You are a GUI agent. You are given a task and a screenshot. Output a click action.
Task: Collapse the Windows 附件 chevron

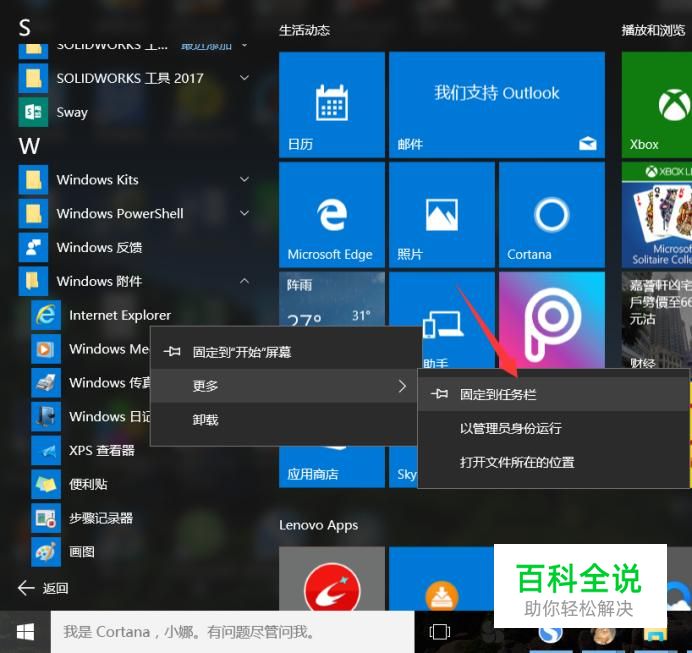[x=244, y=281]
